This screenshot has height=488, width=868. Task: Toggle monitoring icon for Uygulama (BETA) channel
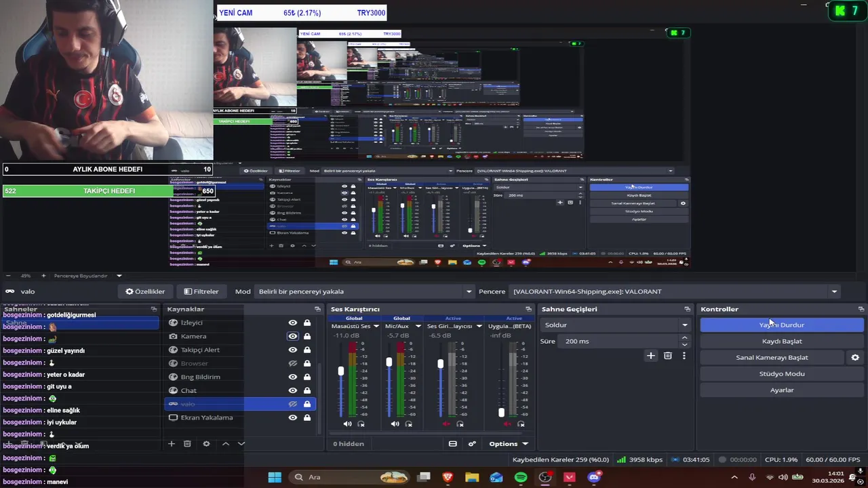[x=521, y=424]
